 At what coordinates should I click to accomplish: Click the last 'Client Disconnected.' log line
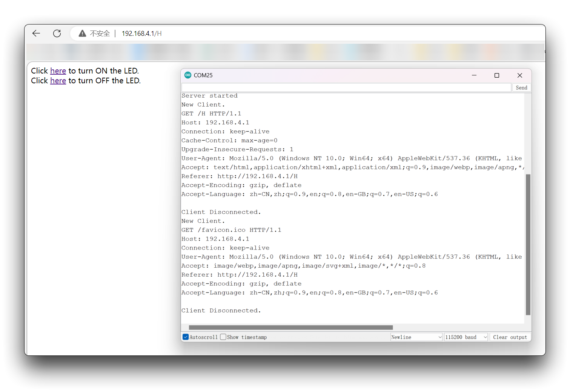coord(221,311)
